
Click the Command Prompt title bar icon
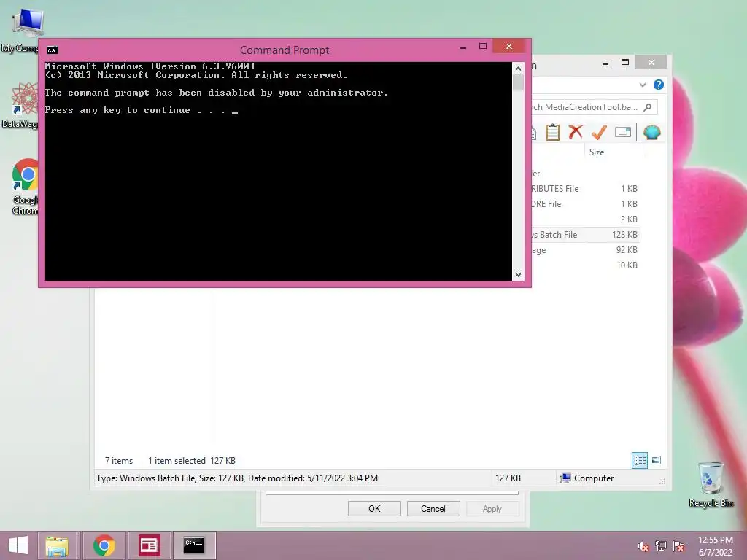click(53, 50)
